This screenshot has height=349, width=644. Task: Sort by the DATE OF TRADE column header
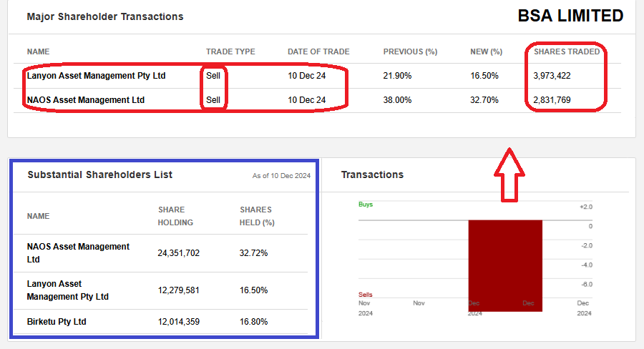pos(318,51)
